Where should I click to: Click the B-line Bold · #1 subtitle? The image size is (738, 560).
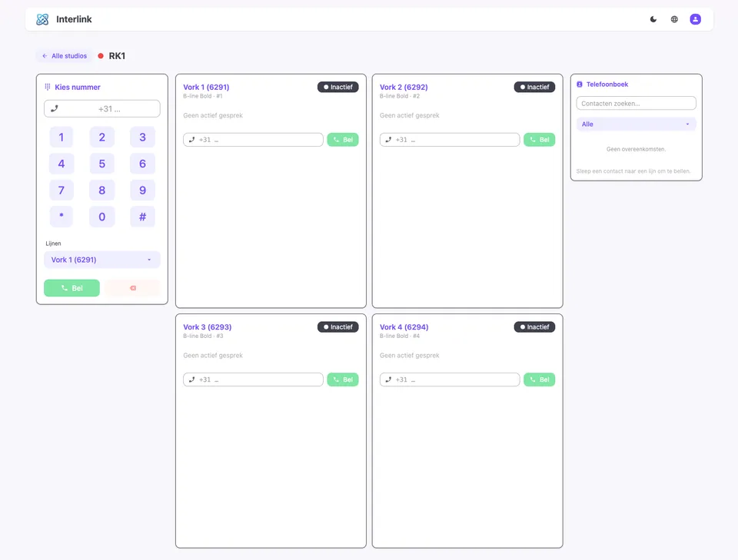[203, 96]
